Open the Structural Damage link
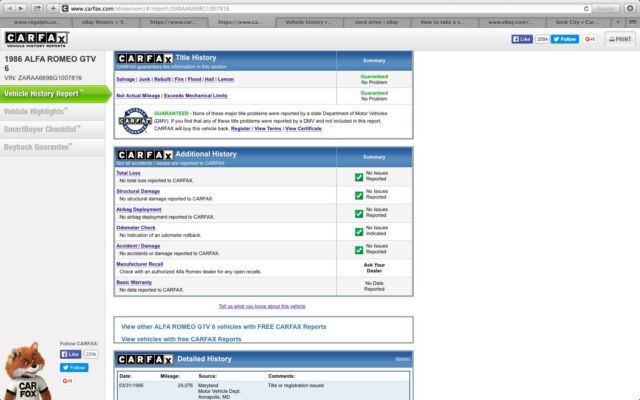This screenshot has width=640, height=400. 137,191
